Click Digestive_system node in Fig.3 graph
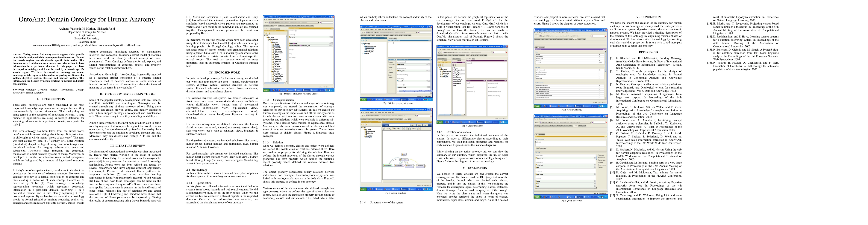 coord(409,166)
